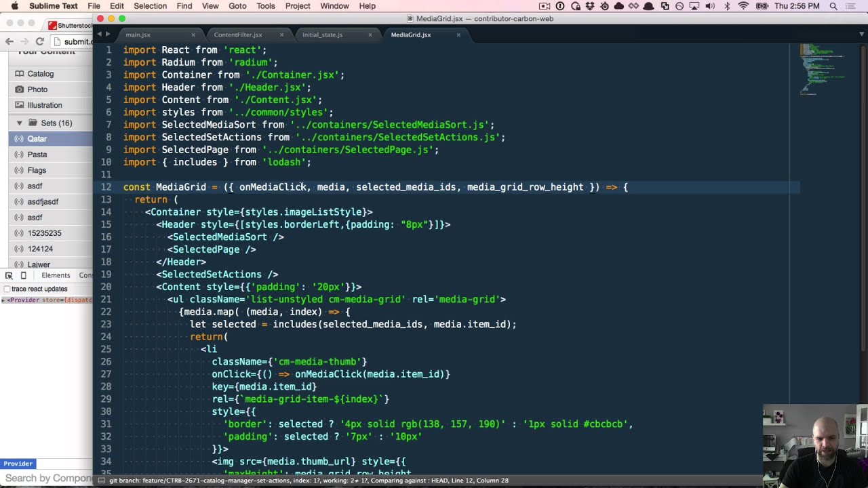Click the Illustration picture icon in the sidebar

point(20,105)
